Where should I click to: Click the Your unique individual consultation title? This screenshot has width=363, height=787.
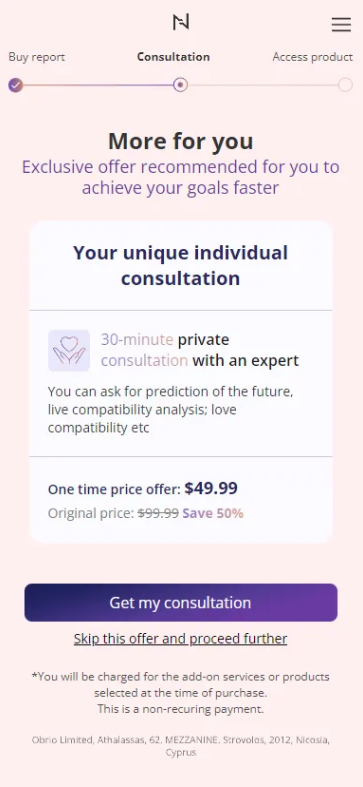[x=181, y=266]
